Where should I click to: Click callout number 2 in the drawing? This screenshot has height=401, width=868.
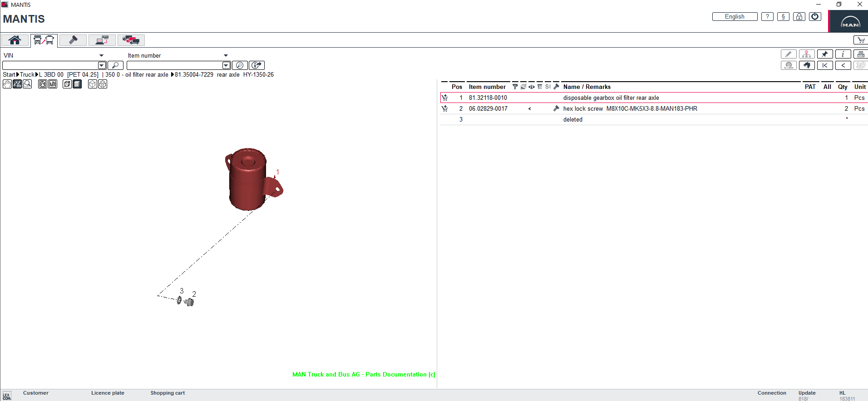coord(194,294)
